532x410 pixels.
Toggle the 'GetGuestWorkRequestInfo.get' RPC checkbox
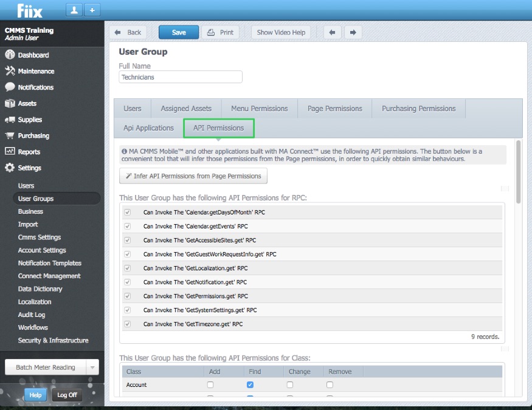click(128, 254)
